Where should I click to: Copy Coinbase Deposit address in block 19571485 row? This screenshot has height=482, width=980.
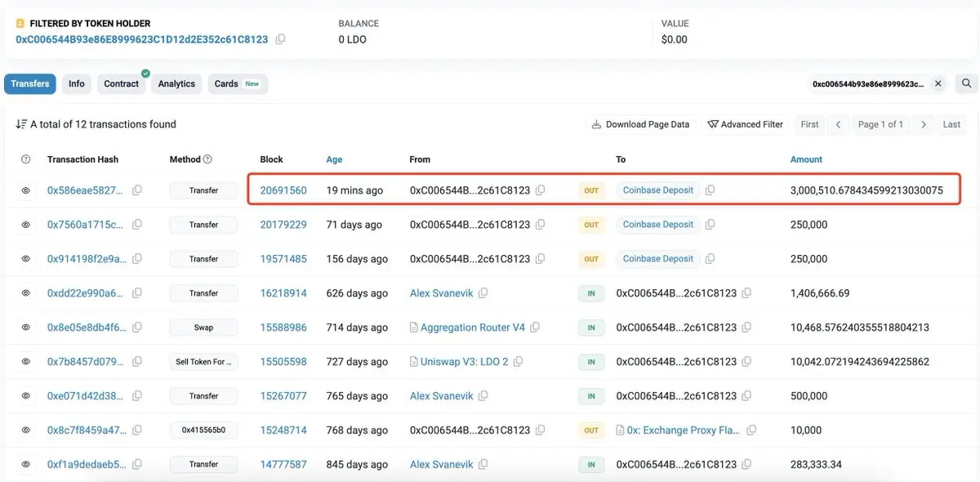(x=710, y=259)
